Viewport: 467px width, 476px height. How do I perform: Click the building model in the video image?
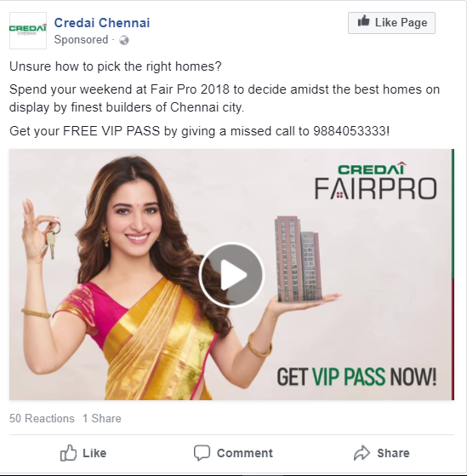[x=299, y=259]
